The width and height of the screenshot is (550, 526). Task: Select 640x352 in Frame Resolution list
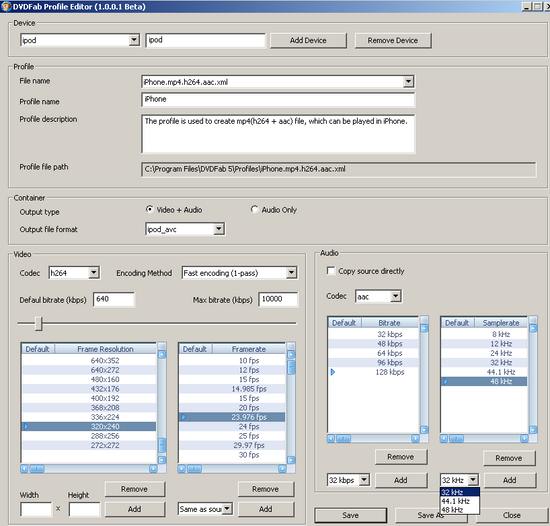click(89, 360)
